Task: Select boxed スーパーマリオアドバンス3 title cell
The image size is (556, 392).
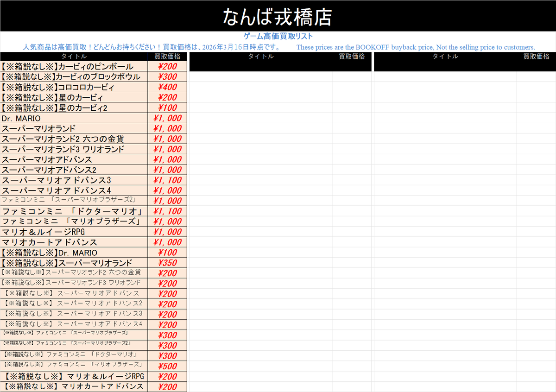Action: pyautogui.click(x=74, y=180)
